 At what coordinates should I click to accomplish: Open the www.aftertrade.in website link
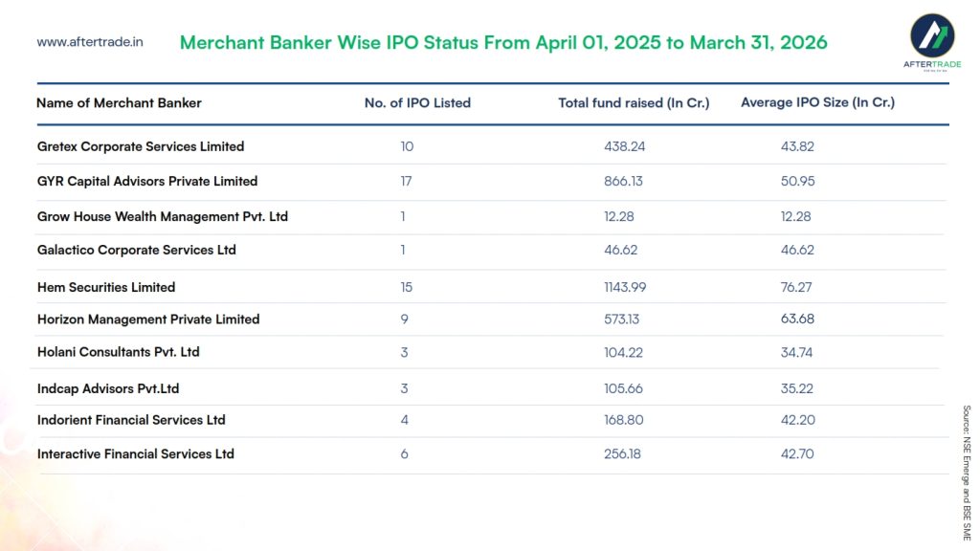click(x=90, y=42)
